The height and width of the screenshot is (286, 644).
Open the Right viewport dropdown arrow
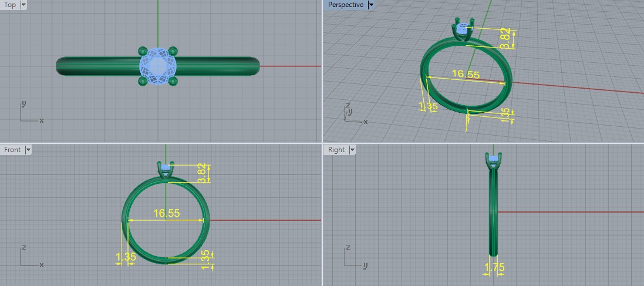352,150
